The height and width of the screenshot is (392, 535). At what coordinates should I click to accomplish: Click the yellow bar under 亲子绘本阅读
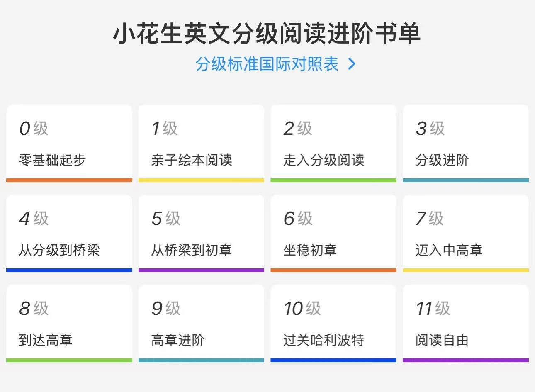[201, 180]
